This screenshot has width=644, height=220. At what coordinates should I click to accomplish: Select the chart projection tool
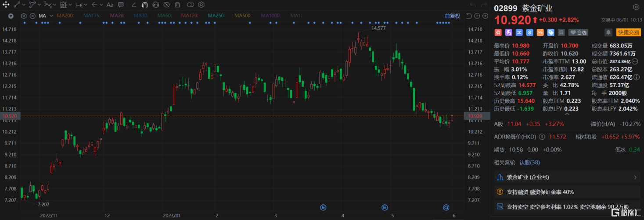tap(64, 5)
